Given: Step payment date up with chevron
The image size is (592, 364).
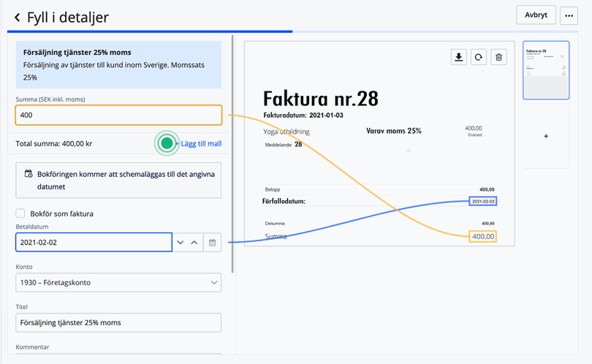Looking at the screenshot, I should [194, 243].
